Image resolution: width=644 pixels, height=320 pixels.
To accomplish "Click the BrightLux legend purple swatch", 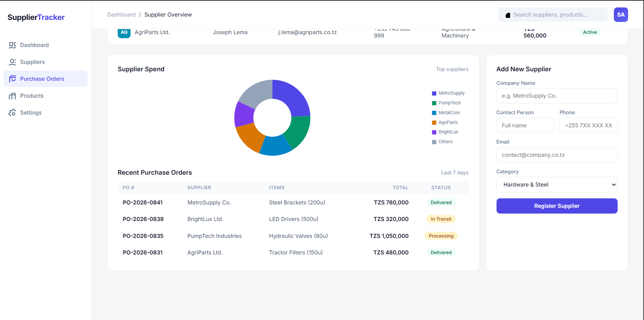I will point(434,132).
